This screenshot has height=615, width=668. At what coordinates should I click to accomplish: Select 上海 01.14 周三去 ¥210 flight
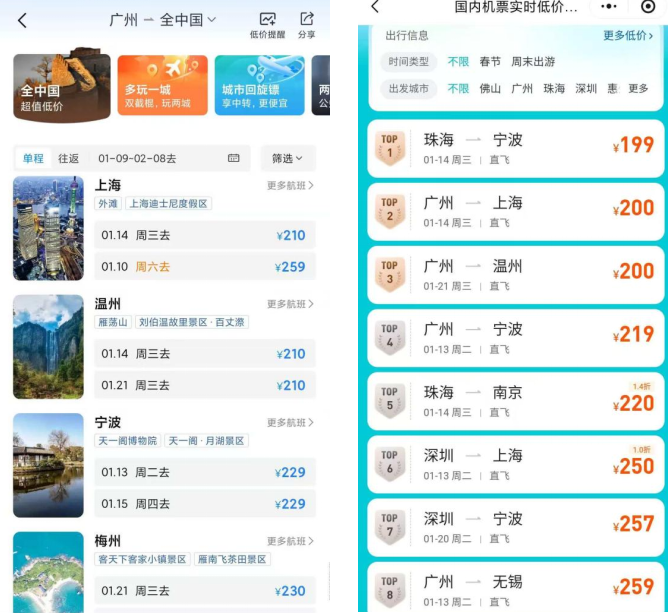coord(205,235)
